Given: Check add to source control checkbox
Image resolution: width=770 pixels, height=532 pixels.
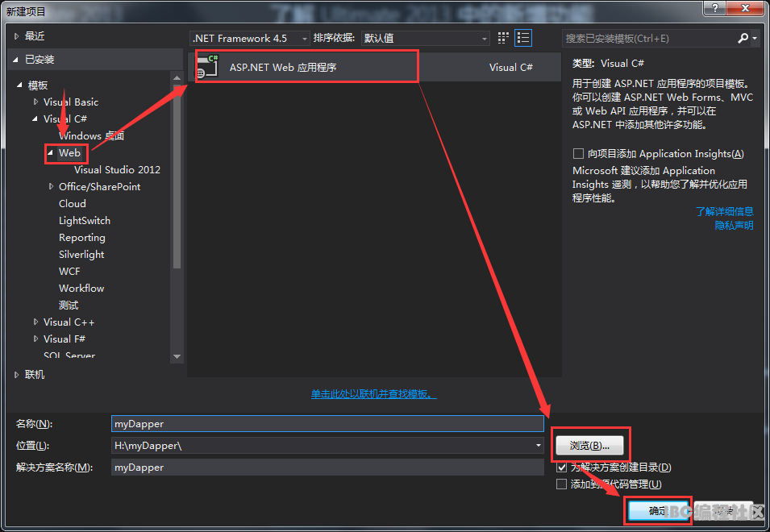Looking at the screenshot, I should click(x=561, y=484).
